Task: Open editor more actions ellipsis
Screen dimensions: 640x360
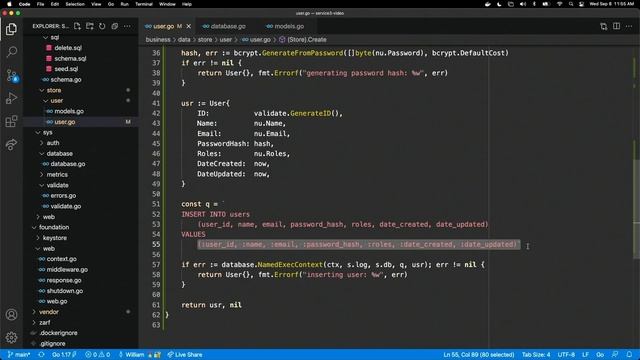Action: (629, 26)
